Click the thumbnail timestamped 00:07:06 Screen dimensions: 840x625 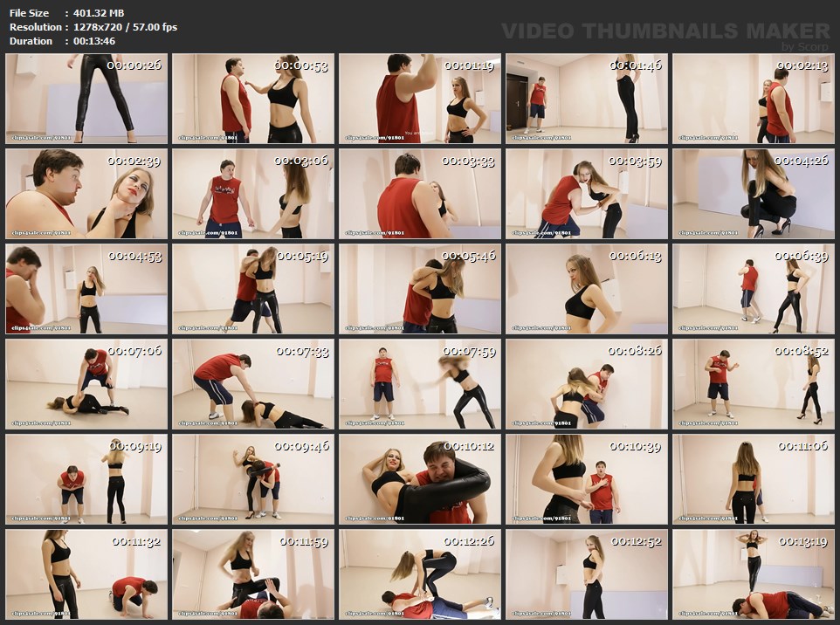tap(86, 384)
